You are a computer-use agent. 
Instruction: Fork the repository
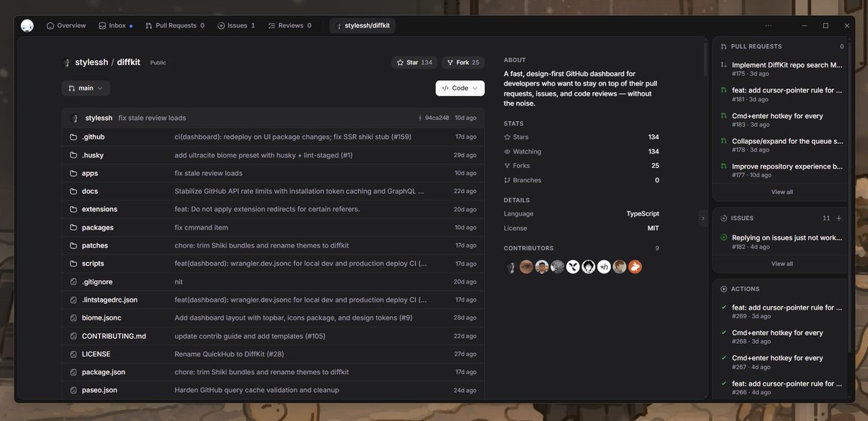[x=463, y=63]
